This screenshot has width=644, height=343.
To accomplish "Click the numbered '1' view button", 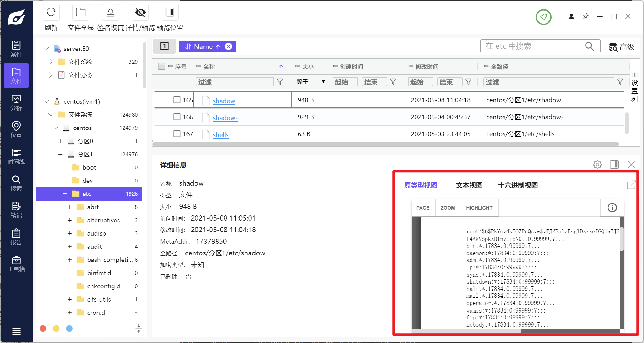I will pos(164,46).
